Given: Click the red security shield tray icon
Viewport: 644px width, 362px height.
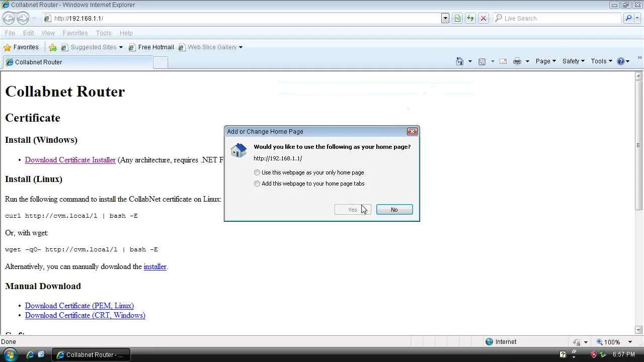Looking at the screenshot, I should (594, 354).
